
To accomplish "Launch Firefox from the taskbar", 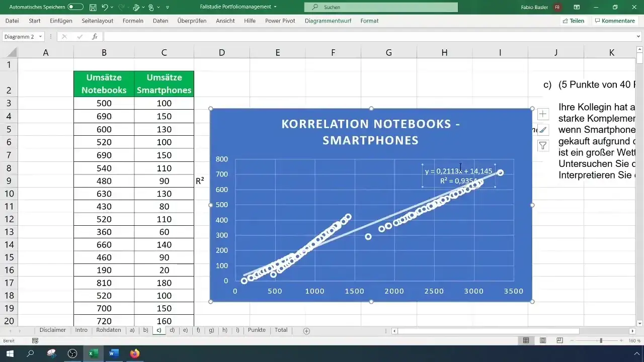I will [x=134, y=353].
